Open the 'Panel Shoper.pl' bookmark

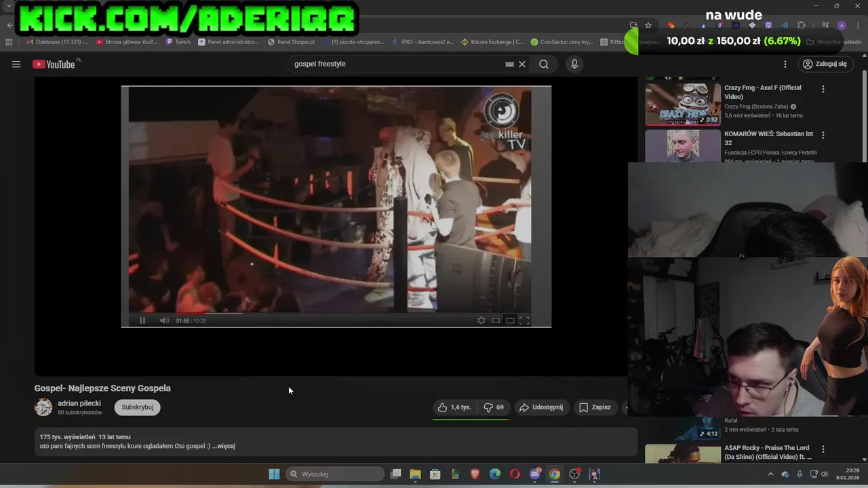click(x=292, y=42)
